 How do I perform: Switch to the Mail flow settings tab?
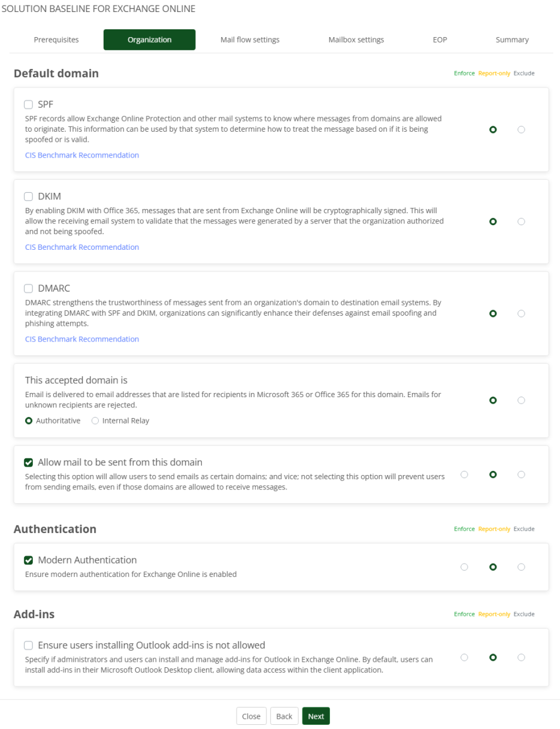250,40
